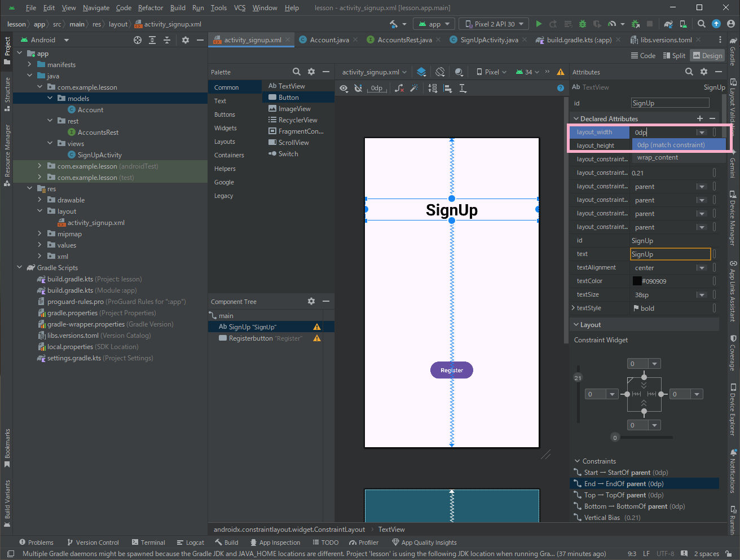This screenshot has width=740, height=560.
Task: Open textSize 38sp dropdown
Action: 701,295
